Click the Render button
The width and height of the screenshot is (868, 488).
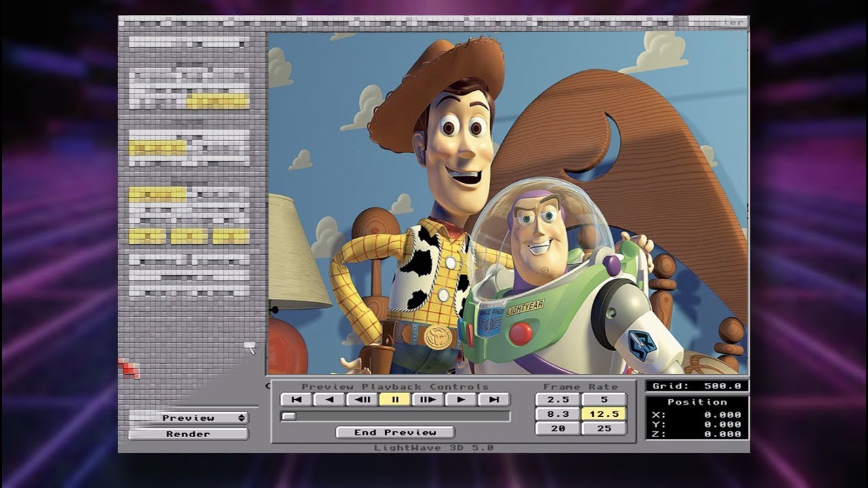pos(189,434)
